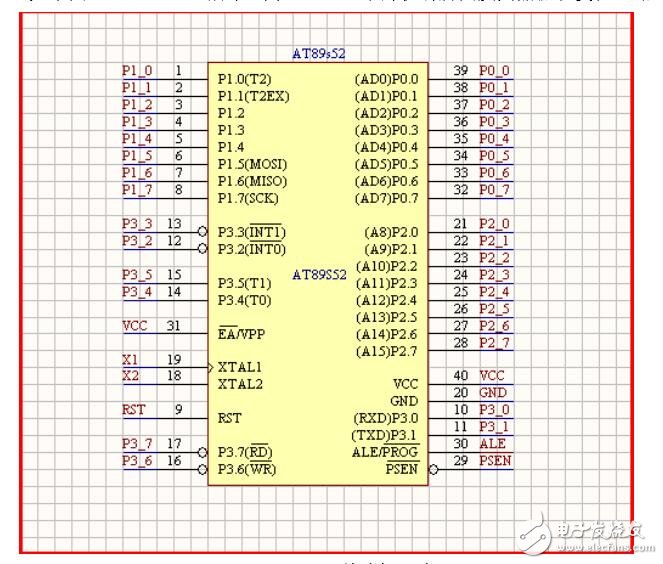Click the inversion bubble on pin 16
This screenshot has height=564, width=663.
[203, 469]
